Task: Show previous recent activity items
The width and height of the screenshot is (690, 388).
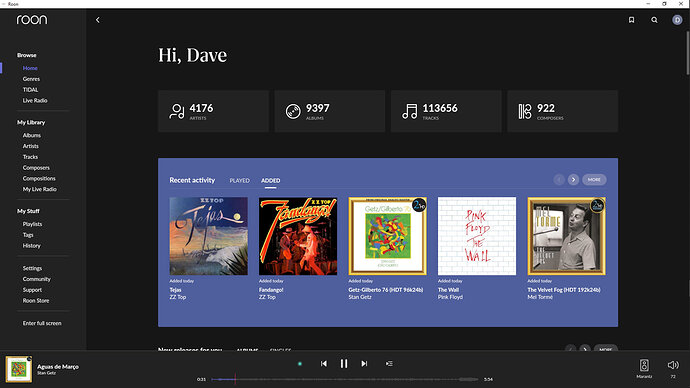Action: coord(559,179)
